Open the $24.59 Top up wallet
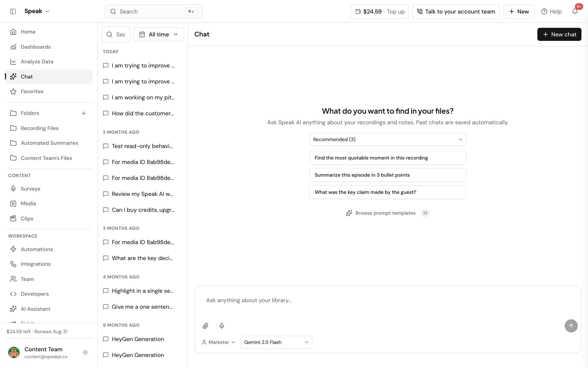The height and width of the screenshot is (368, 588). (x=380, y=11)
